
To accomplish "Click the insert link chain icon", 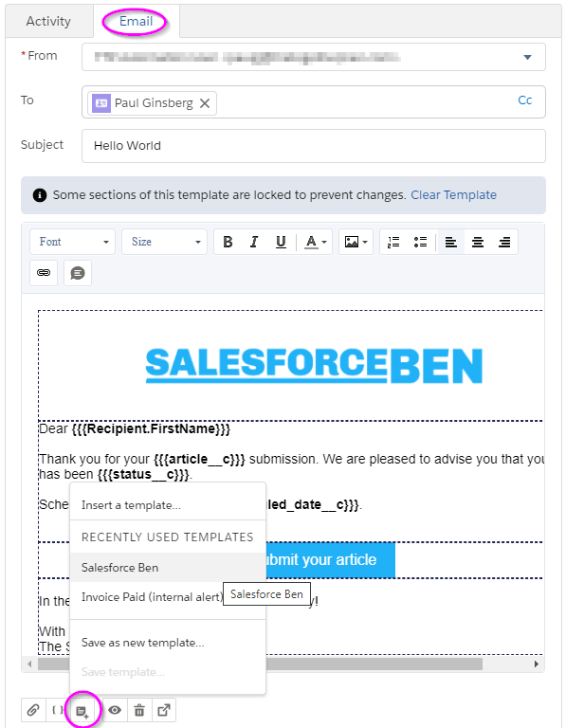I will (44, 273).
